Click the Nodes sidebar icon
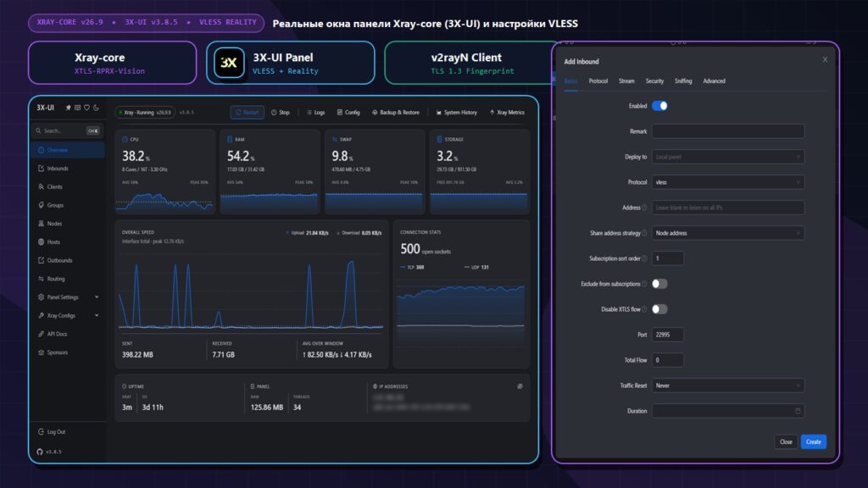The width and height of the screenshot is (868, 488). (x=41, y=224)
